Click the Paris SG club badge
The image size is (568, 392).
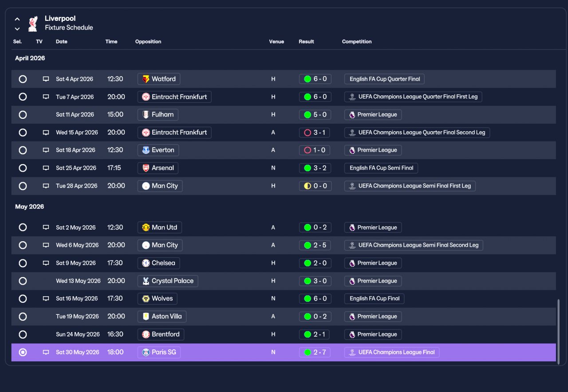tap(146, 353)
